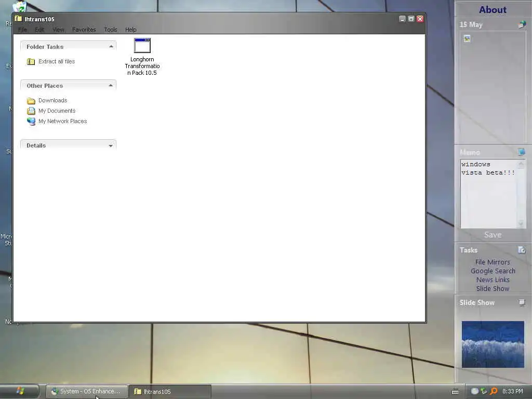Click the Recycle Bin desktop icon

tap(19, 6)
